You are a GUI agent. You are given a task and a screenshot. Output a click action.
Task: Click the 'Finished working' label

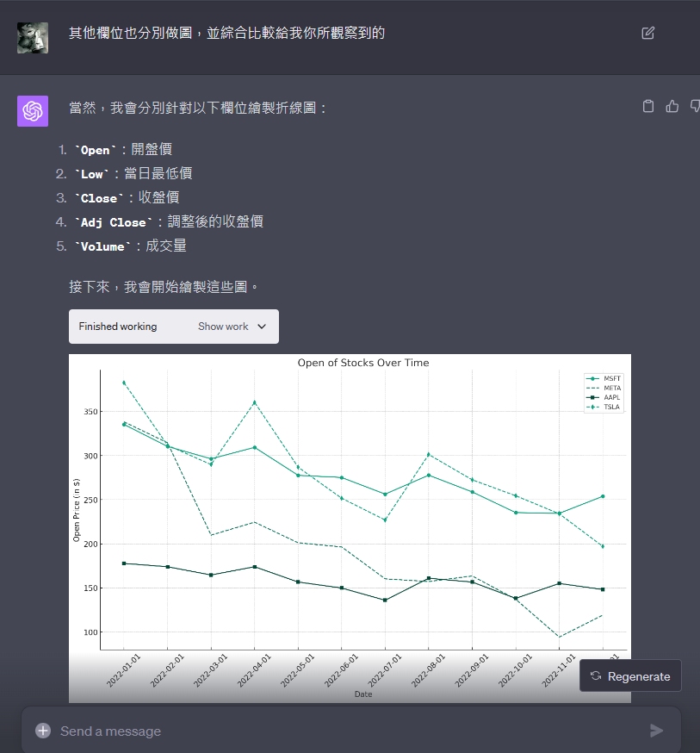[x=118, y=327]
